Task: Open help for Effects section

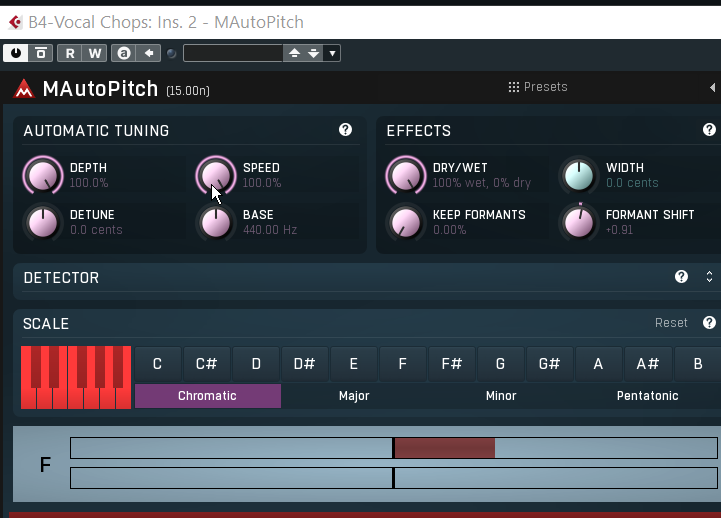Action: pyautogui.click(x=709, y=130)
